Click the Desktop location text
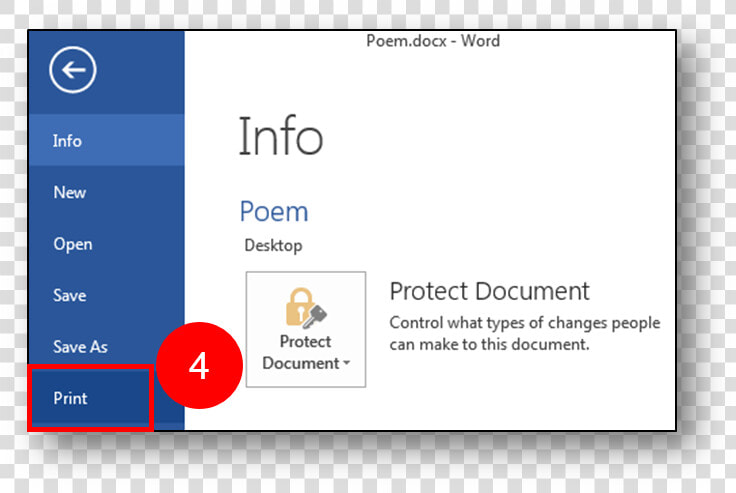This screenshot has height=493, width=736. (x=273, y=246)
